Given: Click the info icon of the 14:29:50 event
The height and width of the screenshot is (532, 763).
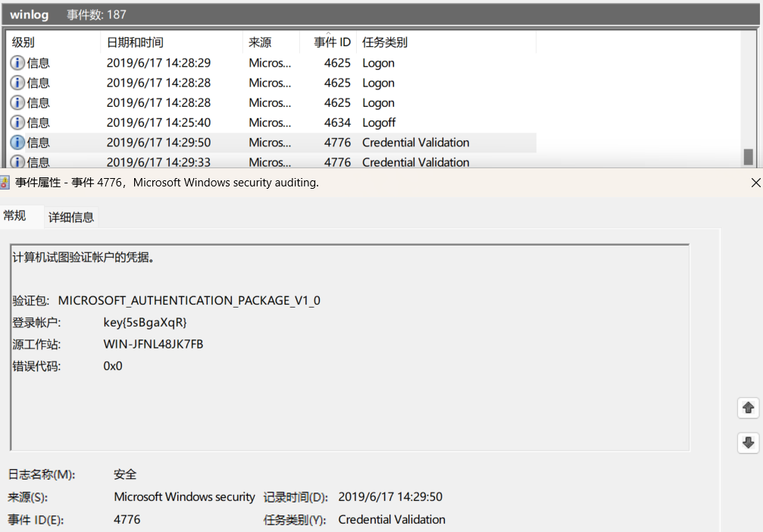Looking at the screenshot, I should [17, 142].
